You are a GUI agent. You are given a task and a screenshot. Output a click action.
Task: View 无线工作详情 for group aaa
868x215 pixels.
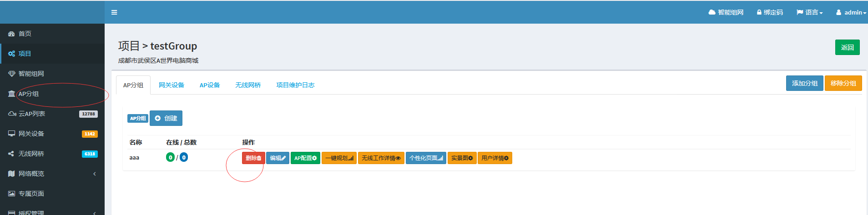381,158
